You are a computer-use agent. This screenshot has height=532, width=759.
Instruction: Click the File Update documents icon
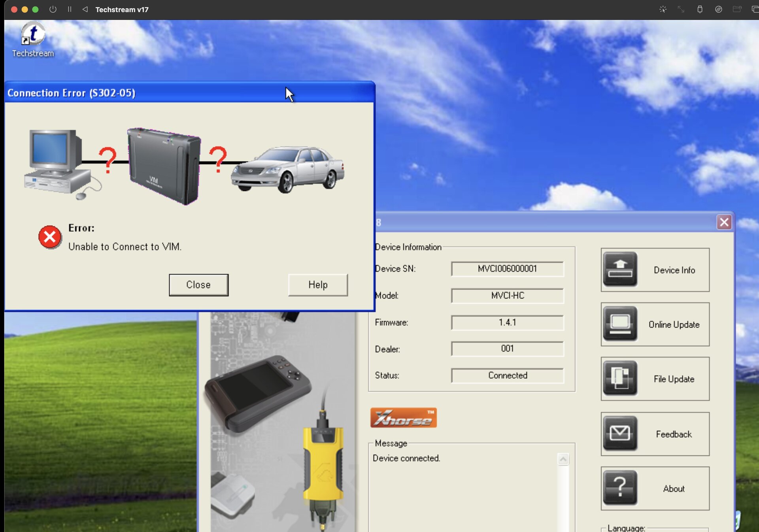pyautogui.click(x=620, y=378)
